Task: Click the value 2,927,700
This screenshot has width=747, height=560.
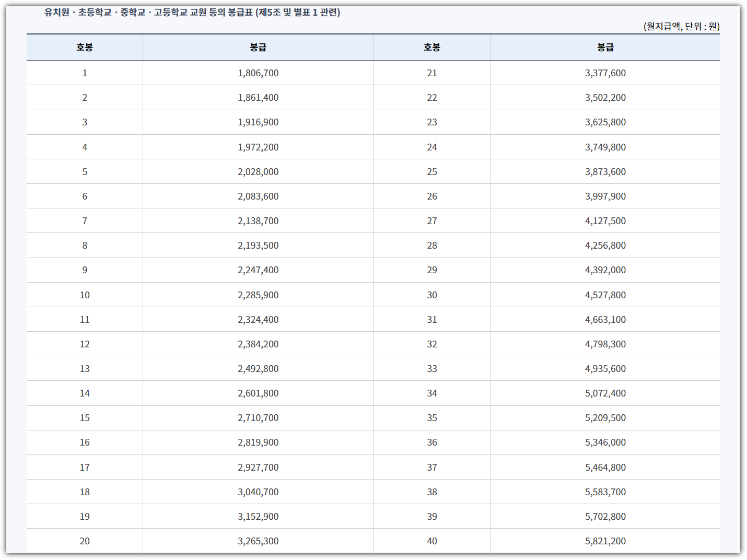Action: (258, 468)
